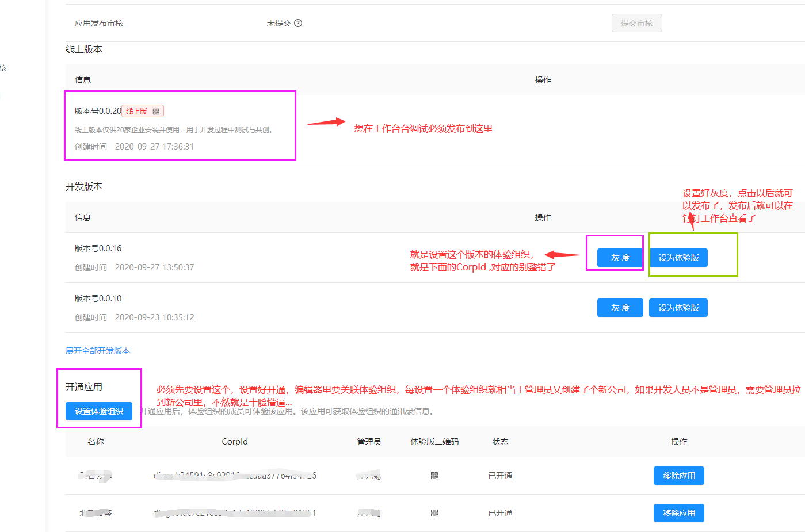Click the 管理员 column header

[369, 442]
